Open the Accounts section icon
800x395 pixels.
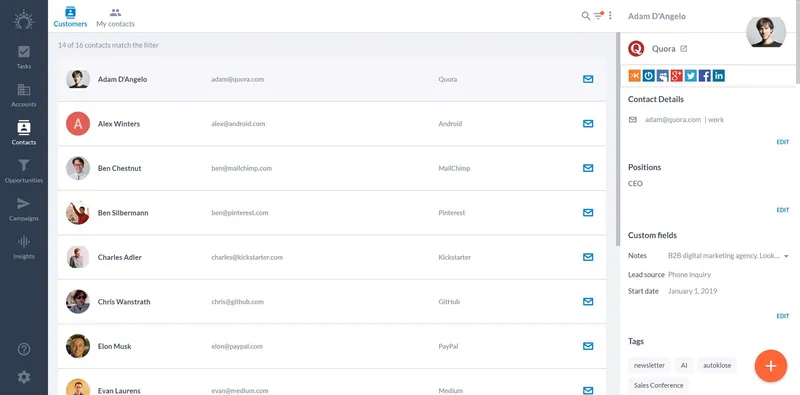click(23, 90)
